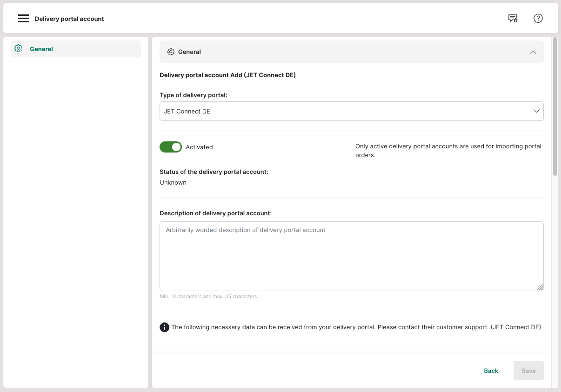Image resolution: width=561 pixels, height=392 pixels.
Task: Click the arrow on JET Connect DE dropdown
Action: point(536,111)
